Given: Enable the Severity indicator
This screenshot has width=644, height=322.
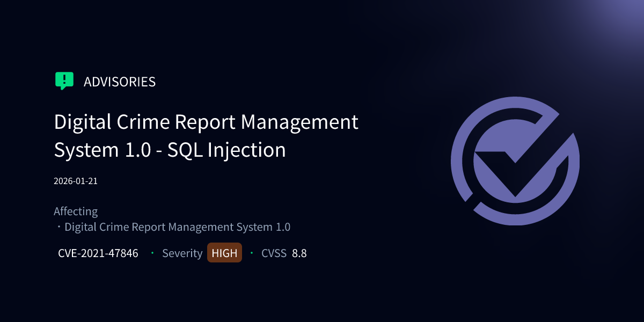Looking at the screenshot, I should (x=182, y=253).
